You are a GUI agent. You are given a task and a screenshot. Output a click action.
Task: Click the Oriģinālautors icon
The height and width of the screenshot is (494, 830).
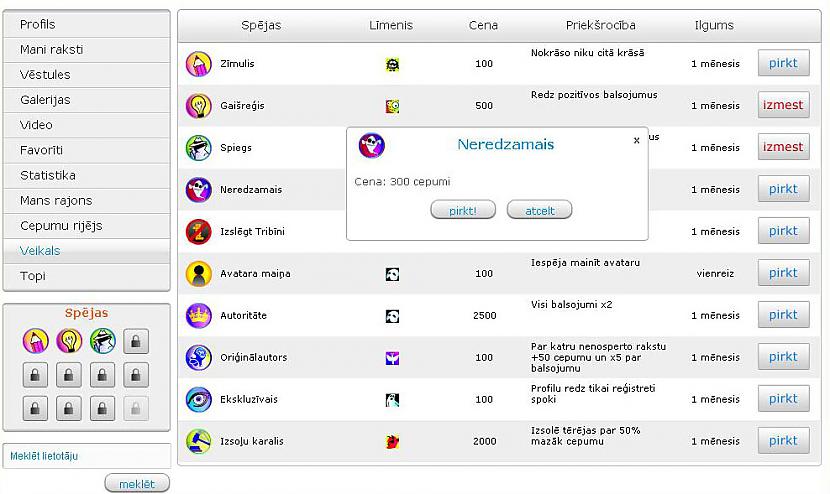pyautogui.click(x=199, y=357)
